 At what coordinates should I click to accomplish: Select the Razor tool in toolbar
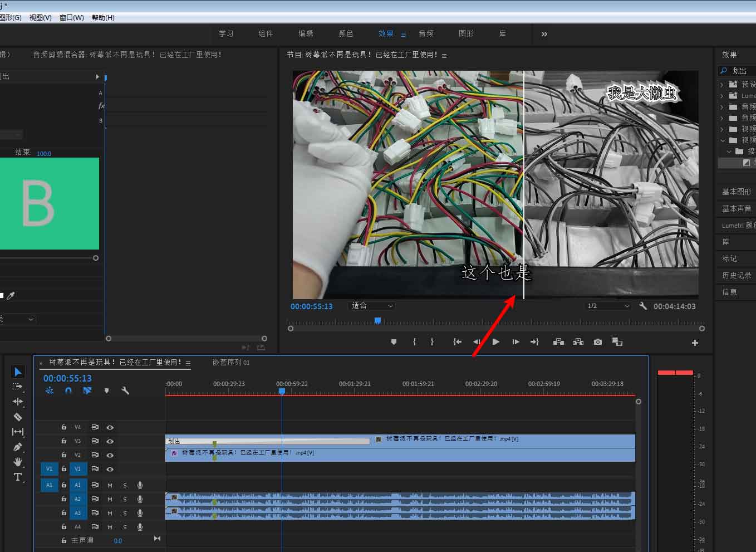[x=18, y=417]
